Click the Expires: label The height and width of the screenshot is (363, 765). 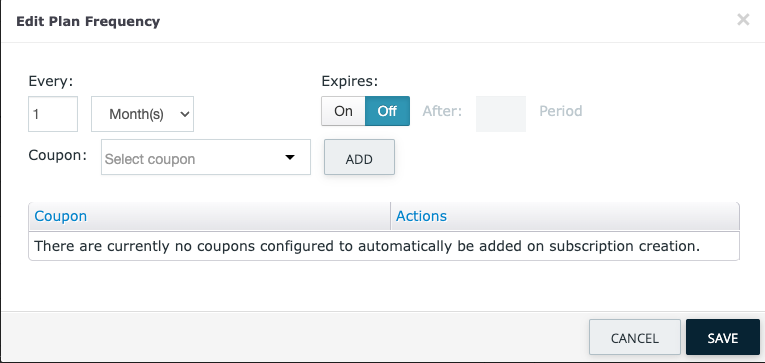coord(350,81)
